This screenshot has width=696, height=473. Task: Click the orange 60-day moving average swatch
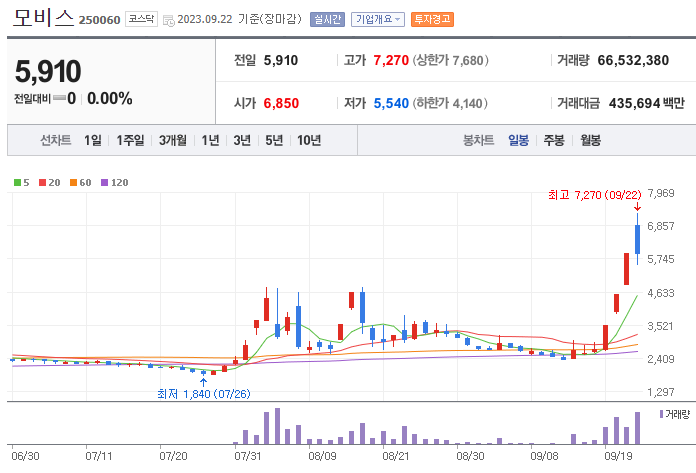(x=74, y=182)
